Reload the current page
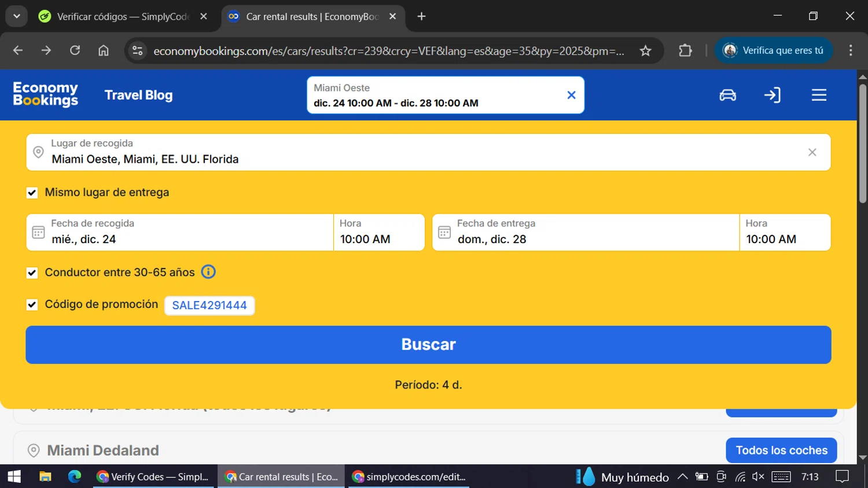The width and height of the screenshot is (868, 488). click(x=75, y=50)
